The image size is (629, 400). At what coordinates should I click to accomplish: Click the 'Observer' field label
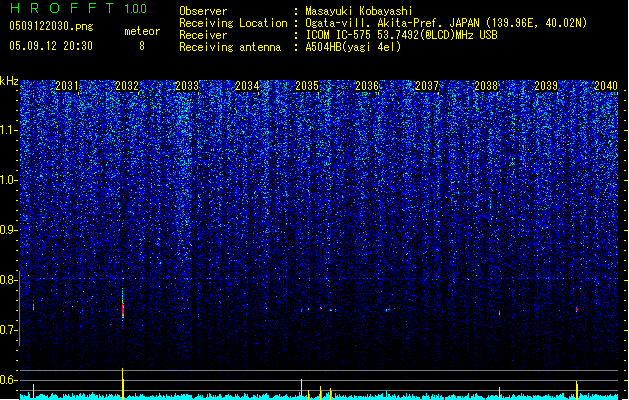click(203, 11)
